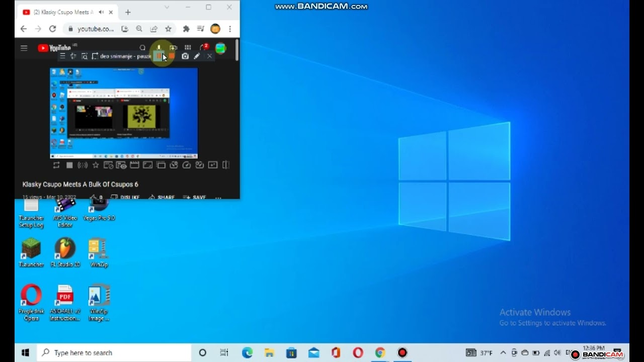Bookmark this page with the star
The width and height of the screenshot is (644, 362).
[x=168, y=29]
